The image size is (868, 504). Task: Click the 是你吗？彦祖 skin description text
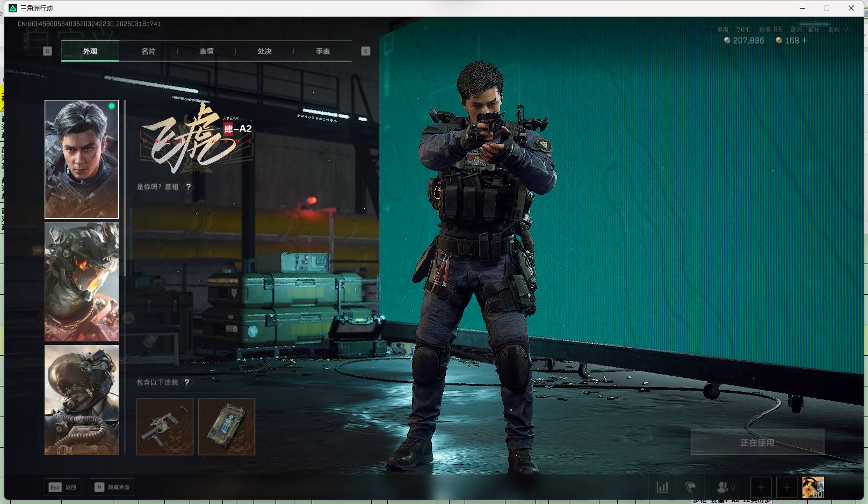click(157, 187)
